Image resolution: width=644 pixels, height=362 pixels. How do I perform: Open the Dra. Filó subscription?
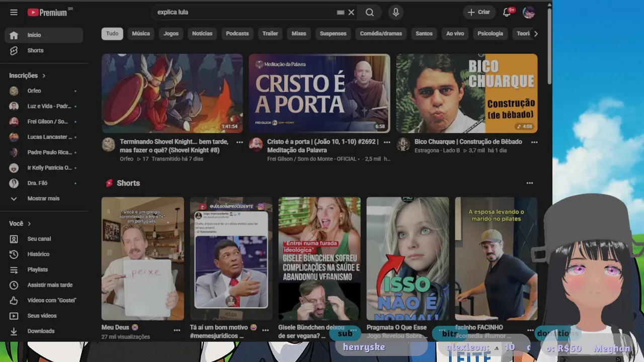click(44, 183)
